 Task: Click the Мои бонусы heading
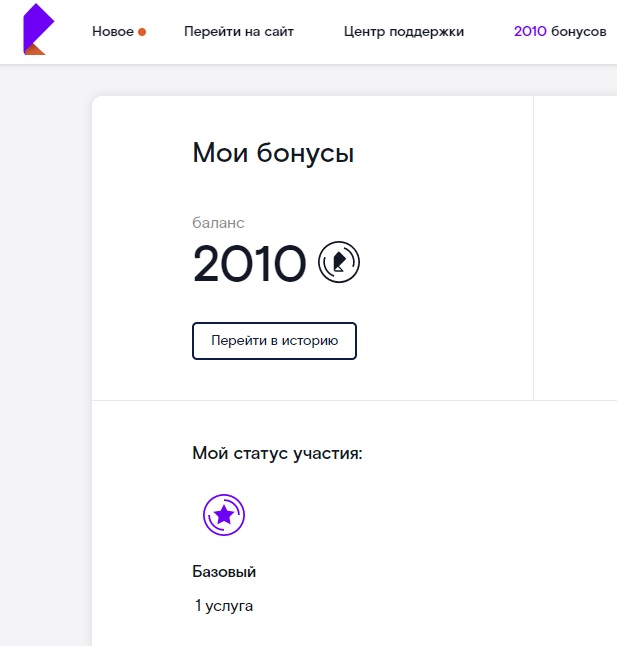click(x=273, y=153)
